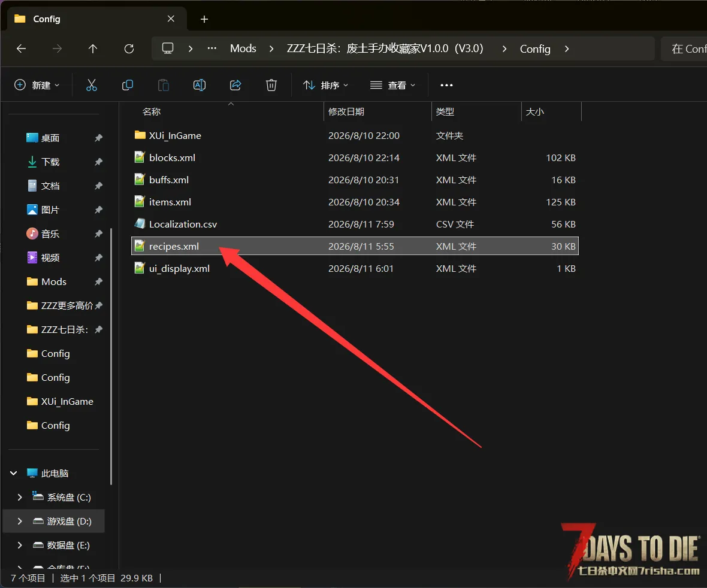The width and height of the screenshot is (707, 588).
Task: Go up one folder level
Action: 93,49
